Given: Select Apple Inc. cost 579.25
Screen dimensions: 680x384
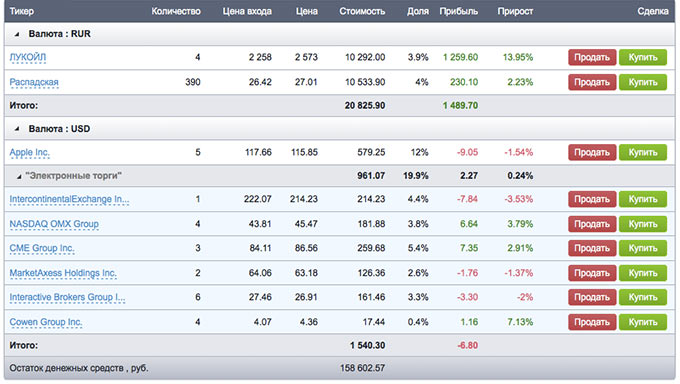Looking at the screenshot, I should click(x=371, y=152).
